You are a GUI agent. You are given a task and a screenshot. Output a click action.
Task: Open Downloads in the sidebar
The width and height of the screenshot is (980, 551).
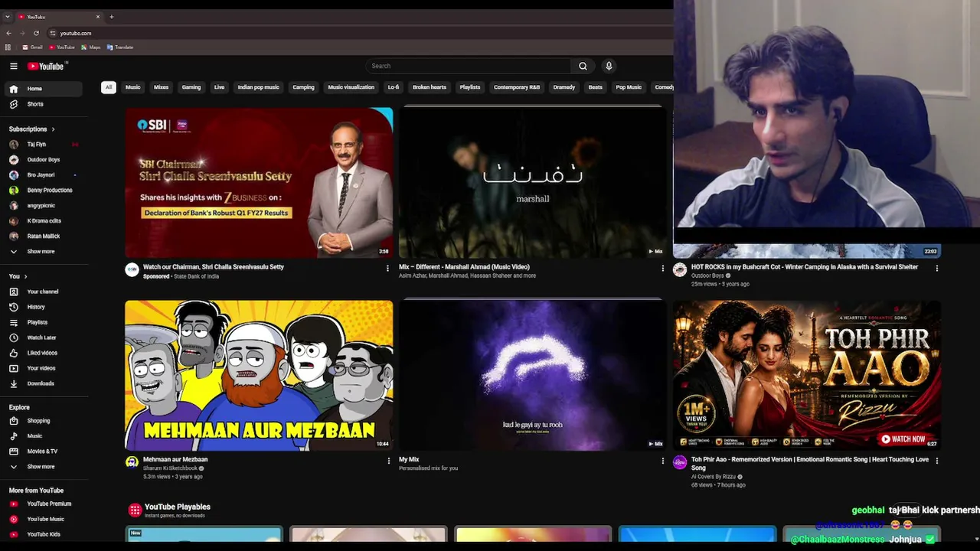coord(43,383)
